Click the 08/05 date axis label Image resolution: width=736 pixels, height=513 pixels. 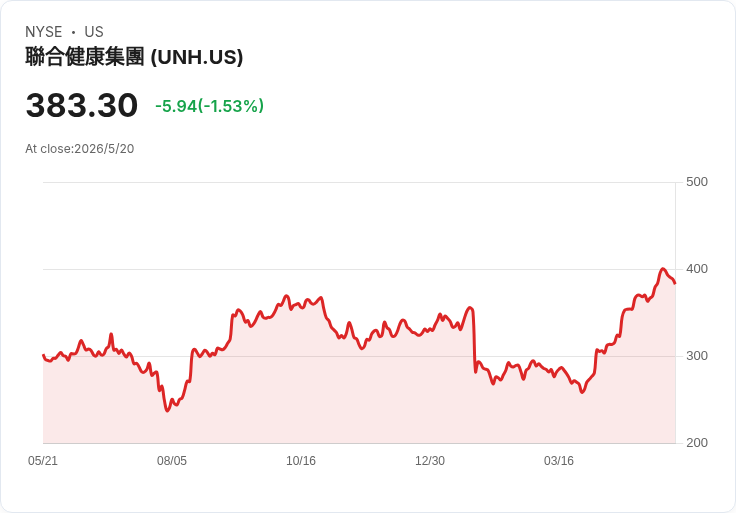[x=172, y=461]
